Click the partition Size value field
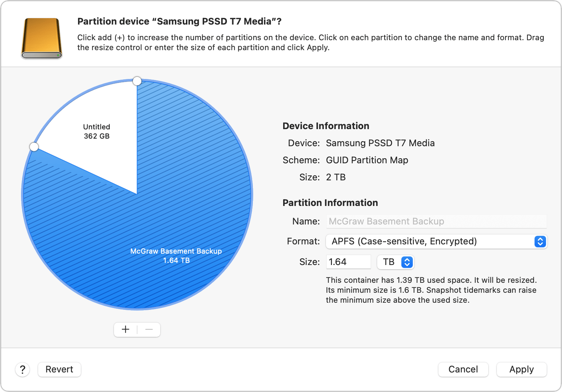562x392 pixels. pyautogui.click(x=348, y=262)
